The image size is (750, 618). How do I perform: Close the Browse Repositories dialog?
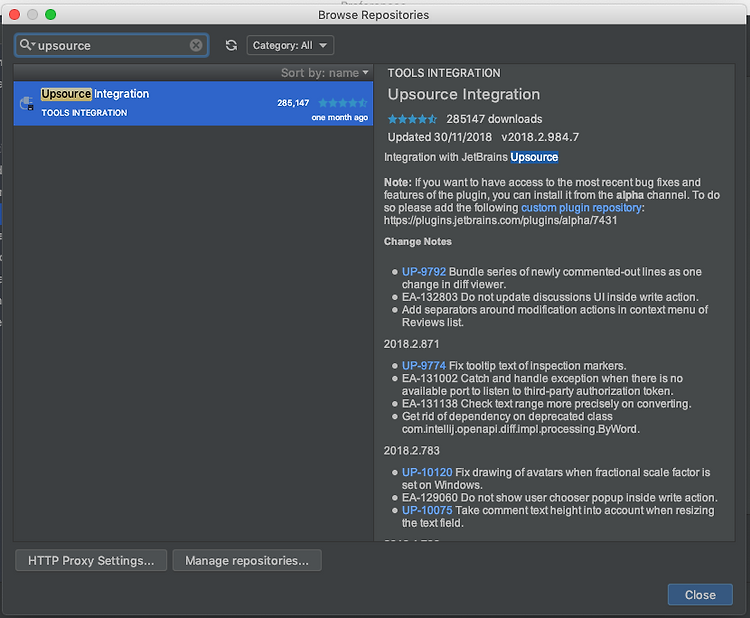(700, 595)
